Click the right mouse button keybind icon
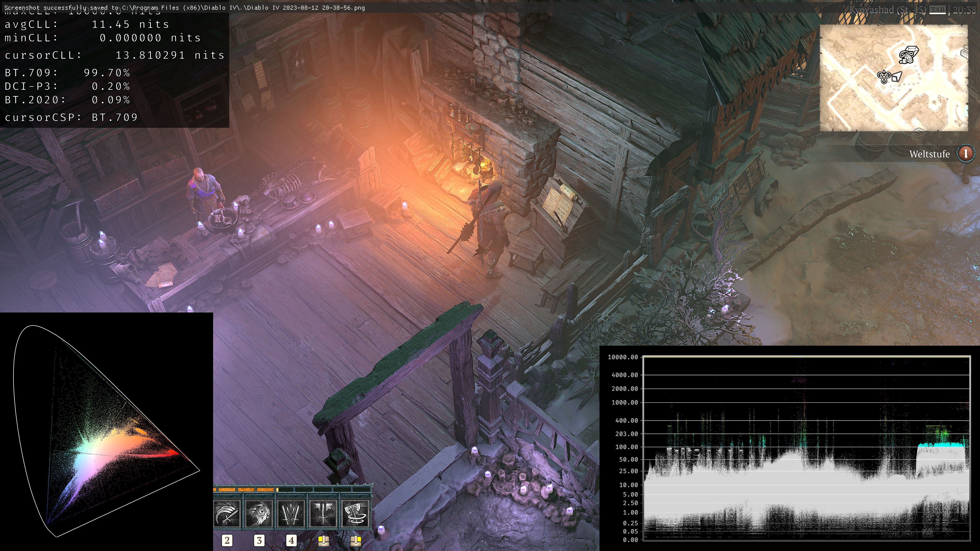Image resolution: width=980 pixels, height=551 pixels. pos(356,540)
